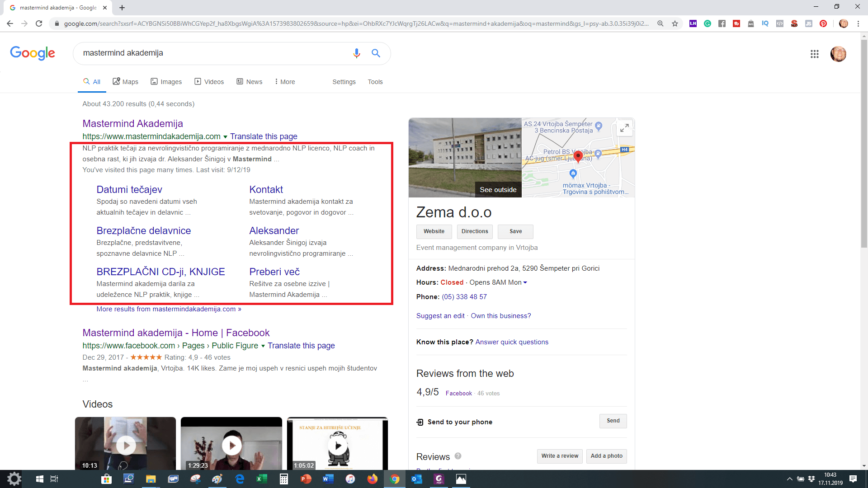868x488 pixels.
Task: Switch to the News tab
Action: 250,82
